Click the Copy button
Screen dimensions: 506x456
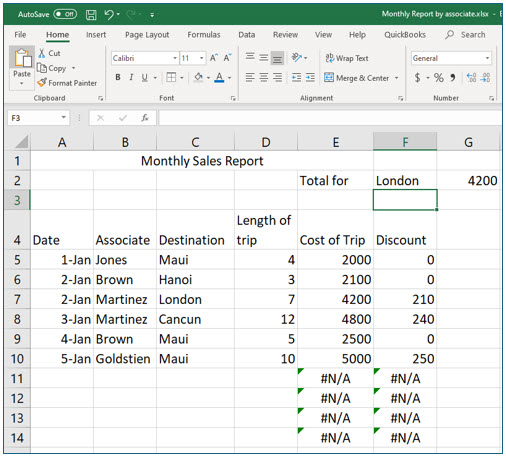click(52, 68)
